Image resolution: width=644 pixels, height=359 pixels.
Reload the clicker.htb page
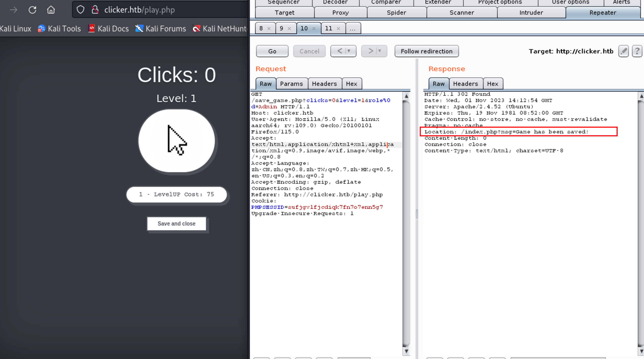(32, 10)
